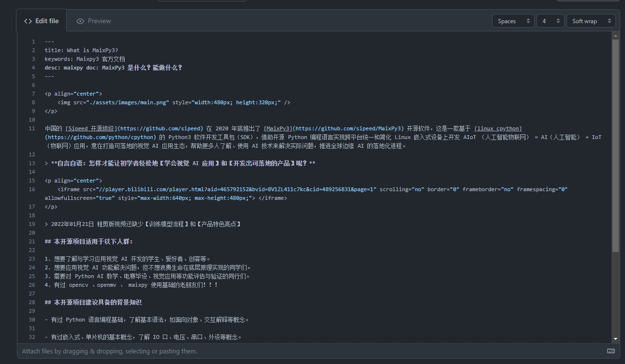This screenshot has height=364, width=625.
Task: Click the code brackets icon in Edit file tab
Action: [28, 21]
